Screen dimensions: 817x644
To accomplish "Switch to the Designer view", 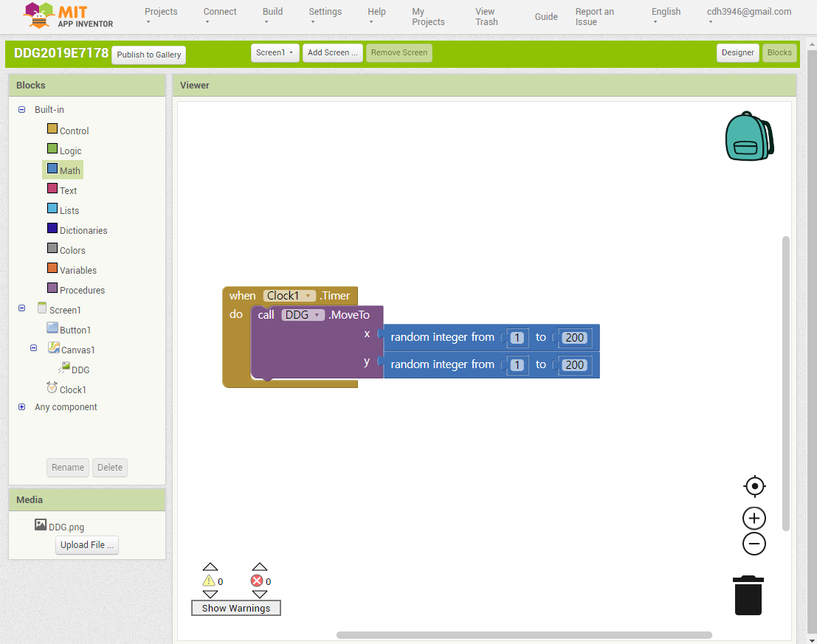I will [738, 52].
